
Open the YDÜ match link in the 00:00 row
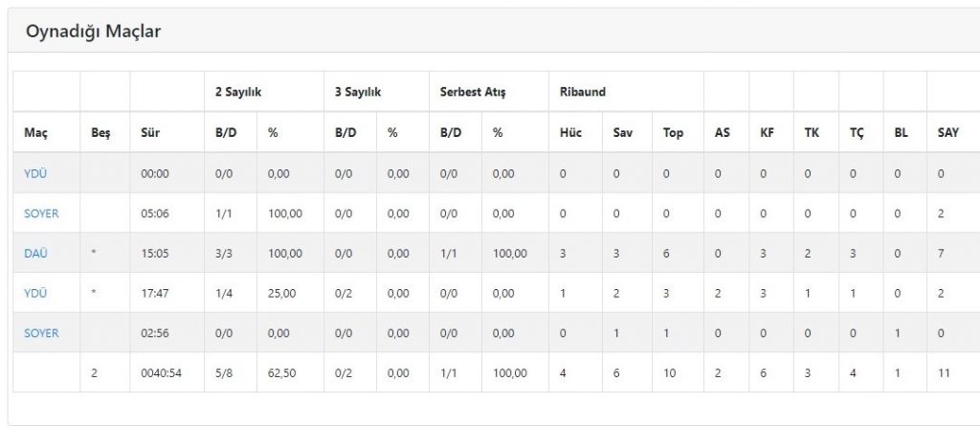[35, 173]
